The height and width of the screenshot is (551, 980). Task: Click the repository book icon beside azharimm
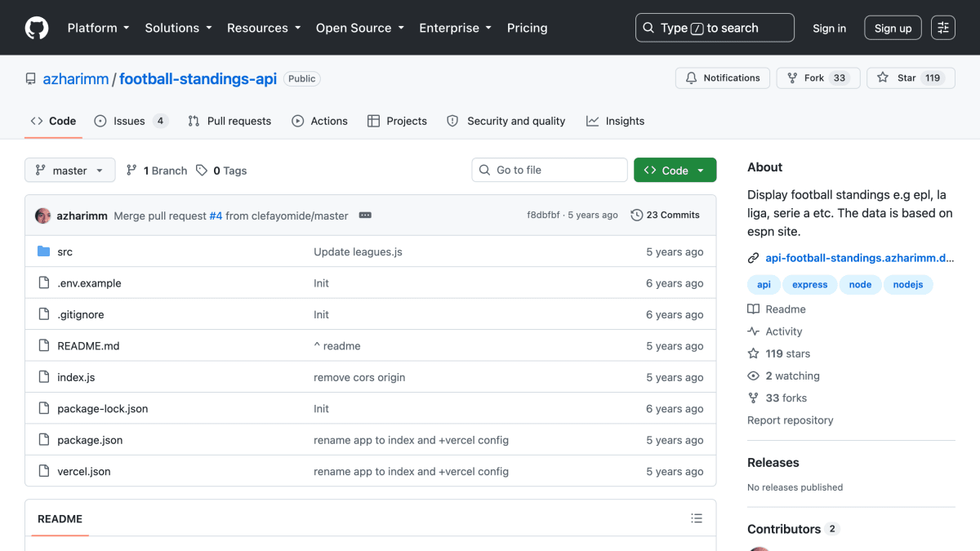point(31,79)
